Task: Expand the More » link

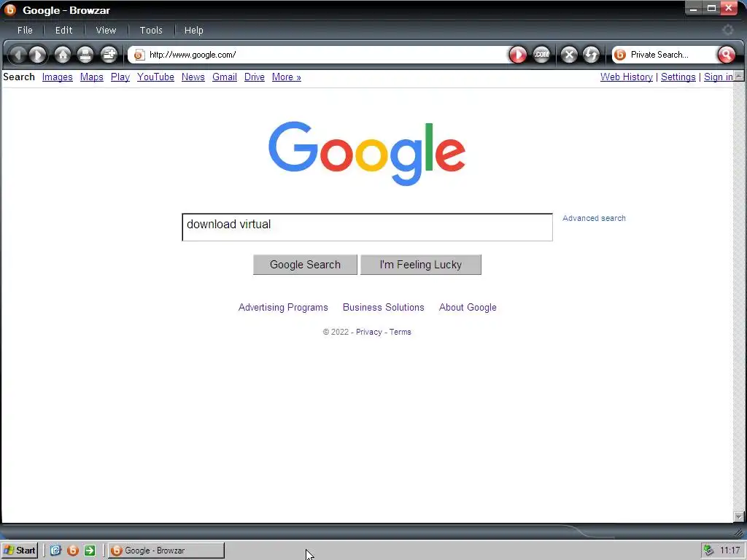Action: 286,77
